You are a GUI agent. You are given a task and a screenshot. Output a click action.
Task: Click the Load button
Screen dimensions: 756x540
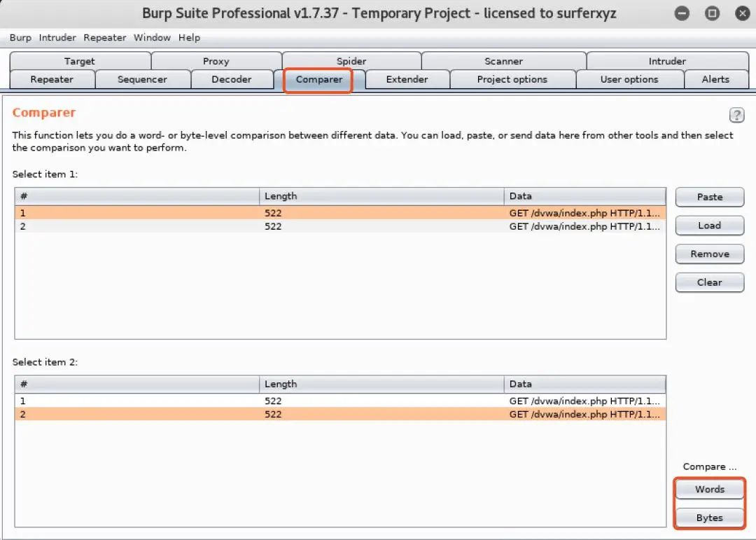pyautogui.click(x=710, y=226)
